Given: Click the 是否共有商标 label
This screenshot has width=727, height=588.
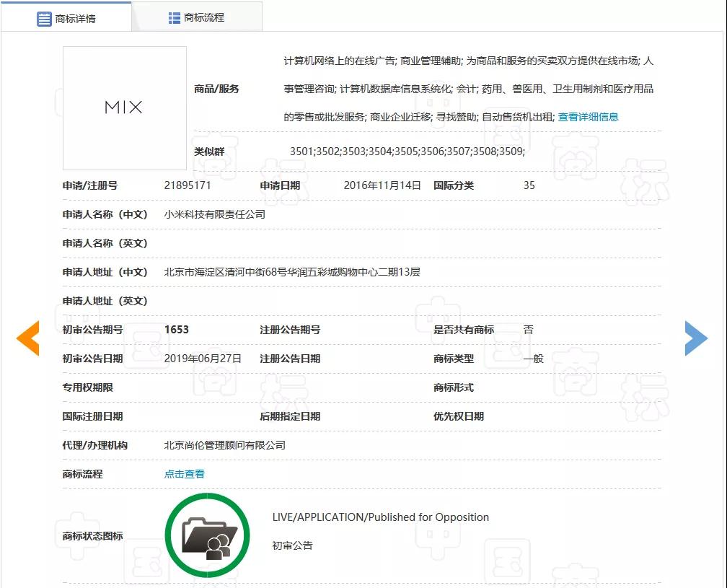Looking at the screenshot, I should pyautogui.click(x=464, y=330).
